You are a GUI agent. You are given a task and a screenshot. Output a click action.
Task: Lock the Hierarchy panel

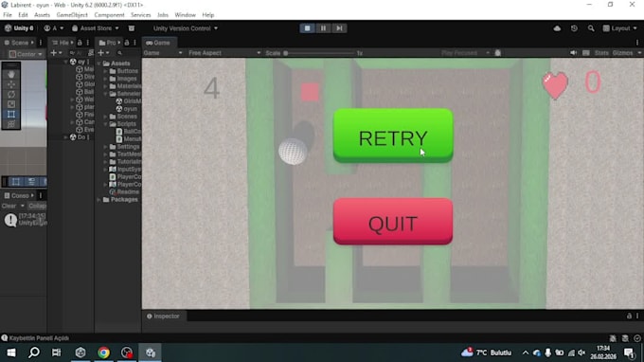pos(80,43)
